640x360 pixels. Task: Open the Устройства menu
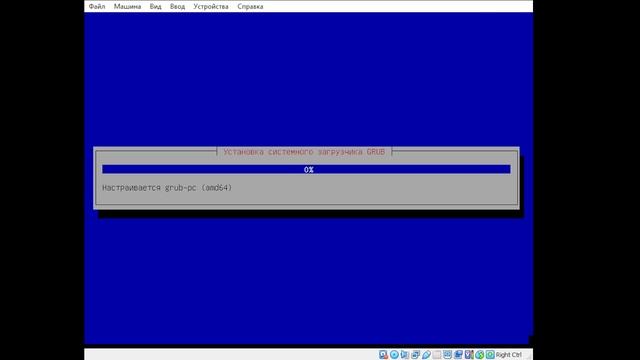pyautogui.click(x=211, y=7)
